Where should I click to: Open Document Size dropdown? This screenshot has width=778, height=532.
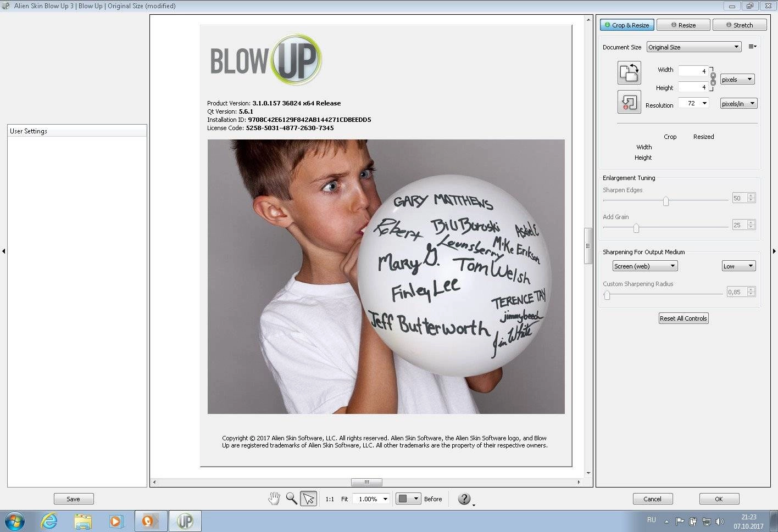coord(694,47)
